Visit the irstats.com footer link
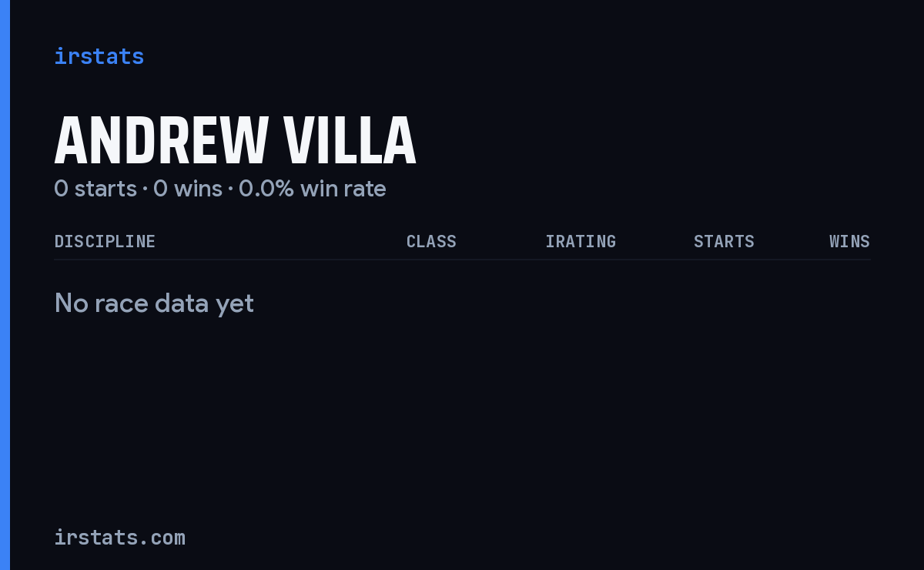The image size is (924, 570). tap(119, 537)
